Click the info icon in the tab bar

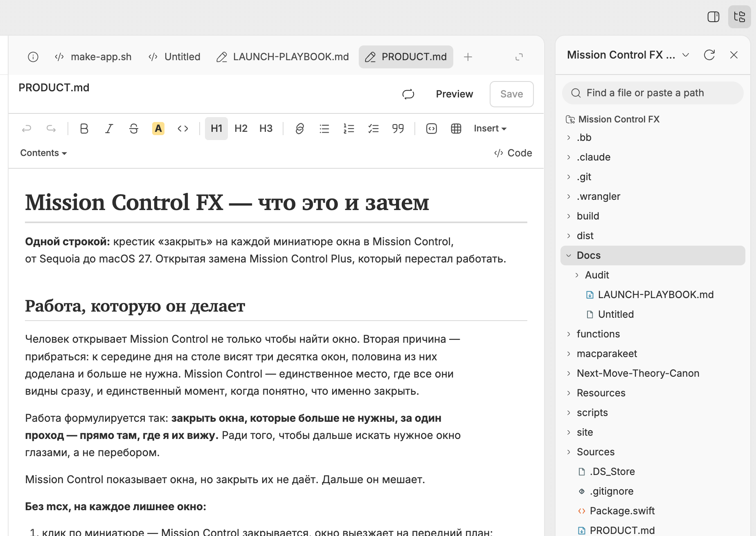[33, 57]
